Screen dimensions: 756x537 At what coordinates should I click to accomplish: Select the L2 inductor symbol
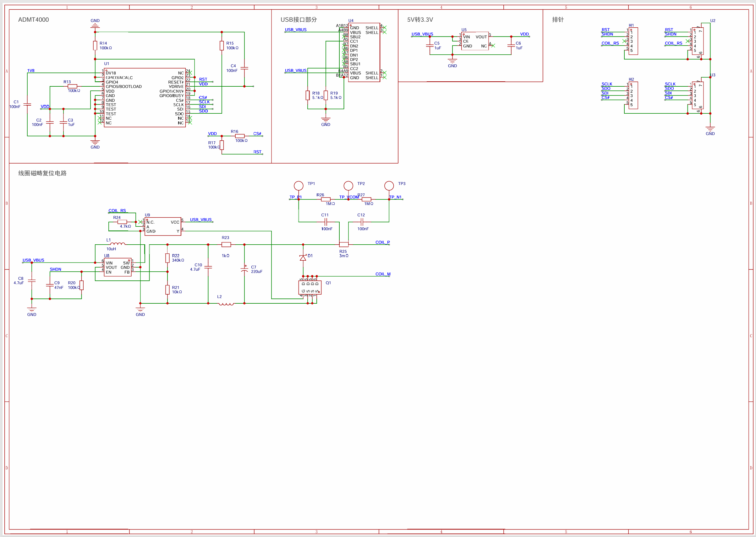point(226,304)
